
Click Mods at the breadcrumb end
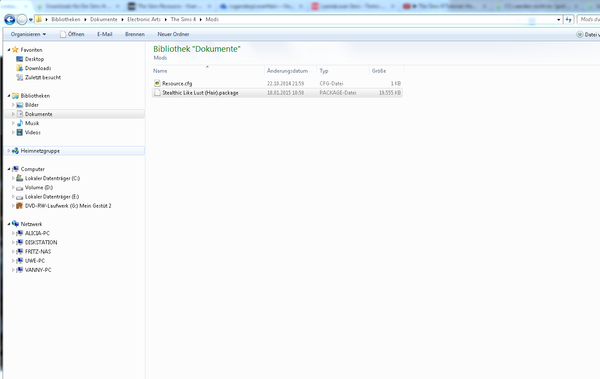[x=212, y=19]
